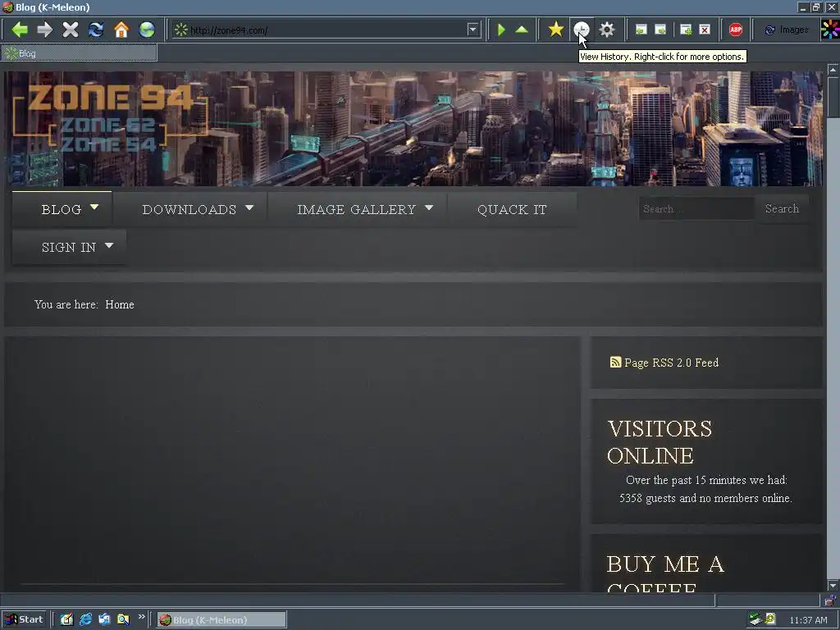Image resolution: width=840 pixels, height=630 pixels.
Task: Open the Page RSS 2.0 Feed link
Action: pyautogui.click(x=671, y=363)
